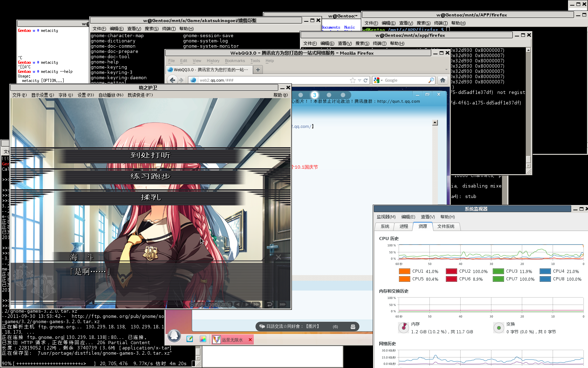Screen dimensions: 588x368
Task: Open the WebQQ notepad pencil icon
Action: pyautogui.click(x=190, y=339)
